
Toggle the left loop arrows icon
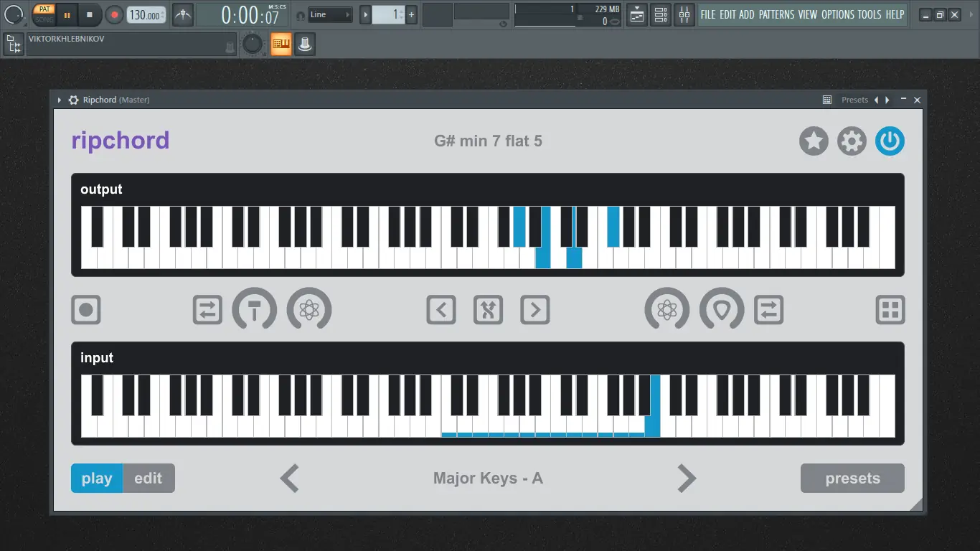pyautogui.click(x=207, y=310)
